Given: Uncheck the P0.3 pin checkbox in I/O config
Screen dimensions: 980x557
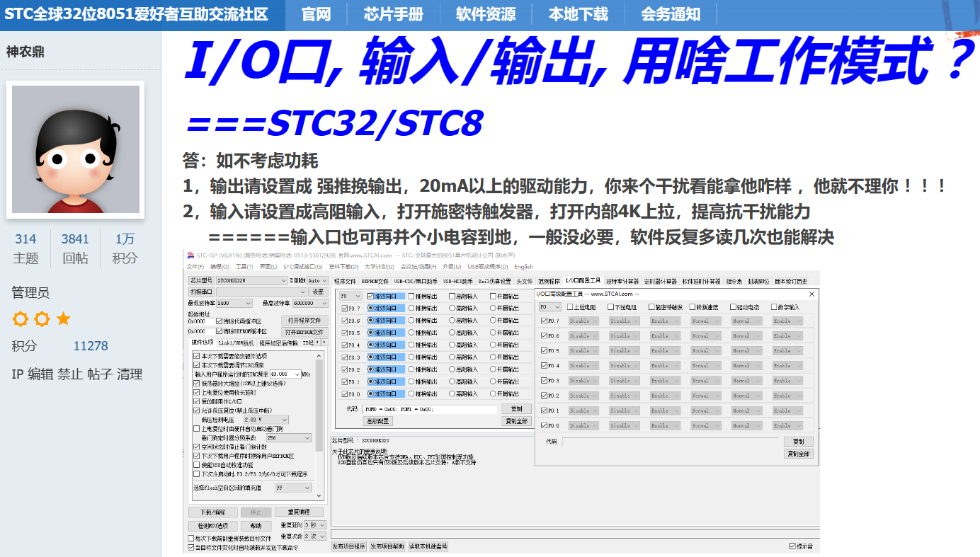Looking at the screenshot, I should tap(345, 357).
